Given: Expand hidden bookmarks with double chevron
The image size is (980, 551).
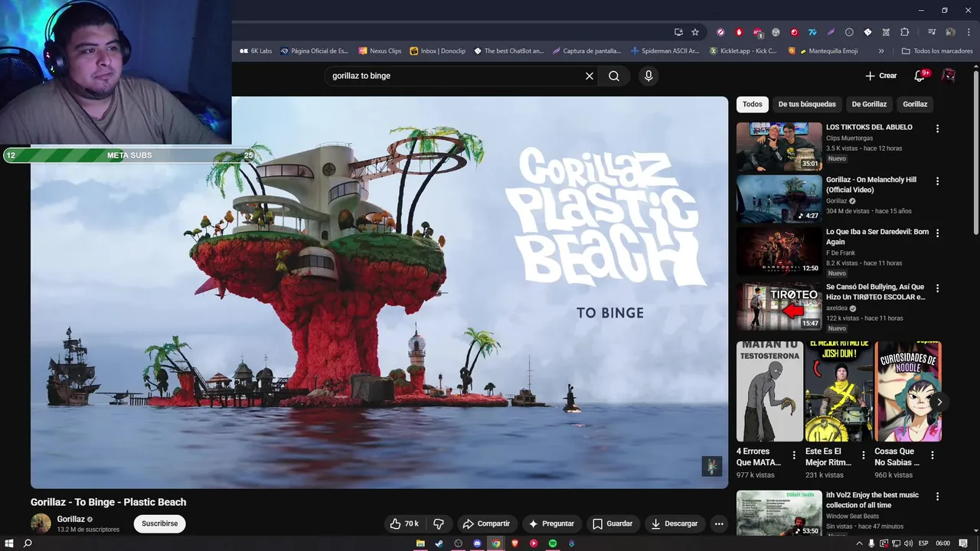Looking at the screenshot, I should [x=881, y=51].
